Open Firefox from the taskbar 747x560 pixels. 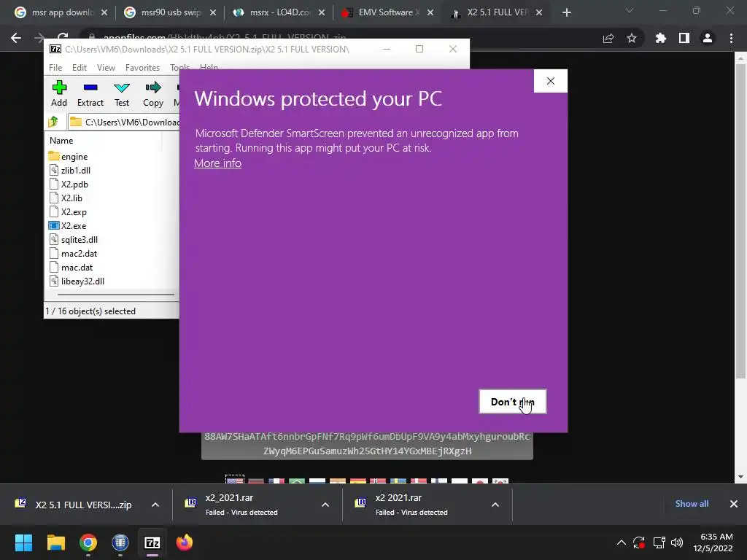[185, 542]
